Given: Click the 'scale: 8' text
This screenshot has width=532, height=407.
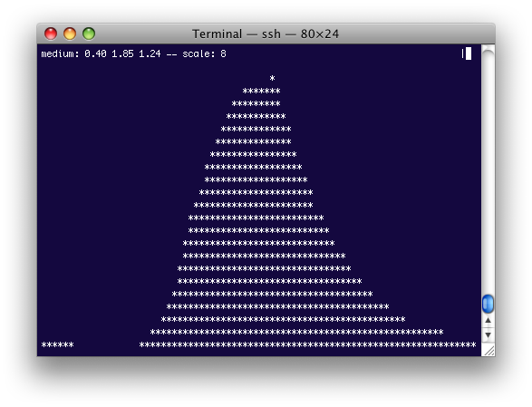Looking at the screenshot, I should [x=204, y=54].
